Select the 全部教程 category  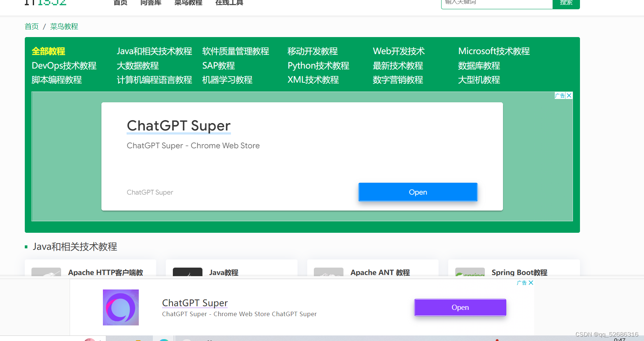(x=48, y=51)
